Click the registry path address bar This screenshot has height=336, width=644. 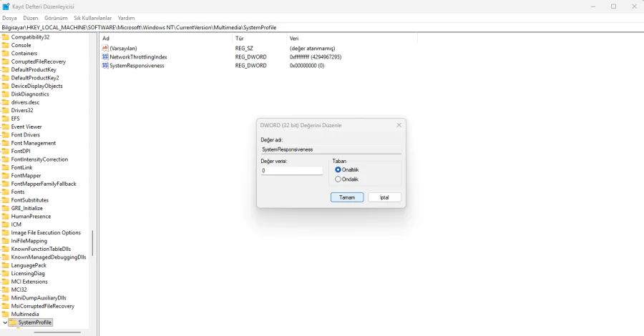pos(322,27)
